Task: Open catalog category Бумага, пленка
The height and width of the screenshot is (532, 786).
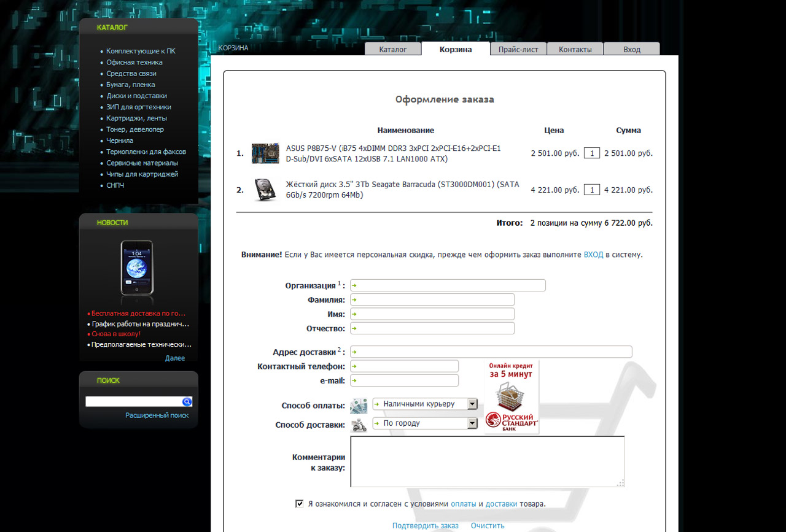Action: point(131,85)
